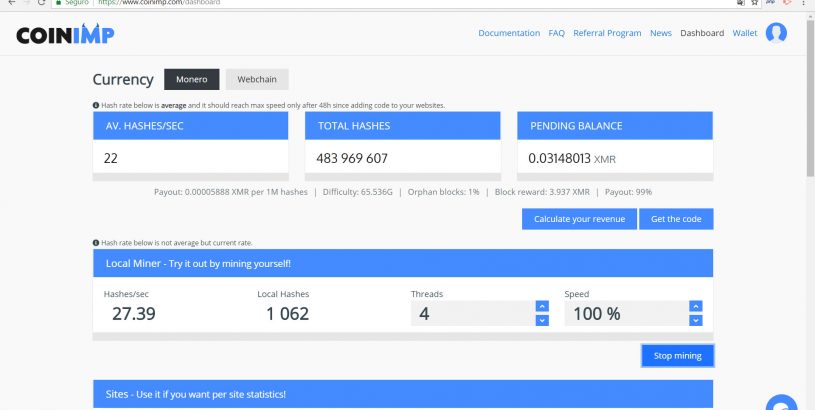815x410 pixels.
Task: Open the Documentation link
Action: coord(509,33)
